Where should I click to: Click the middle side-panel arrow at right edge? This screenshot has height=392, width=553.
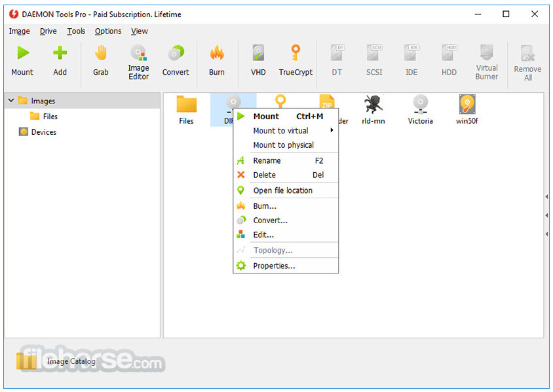point(546,215)
